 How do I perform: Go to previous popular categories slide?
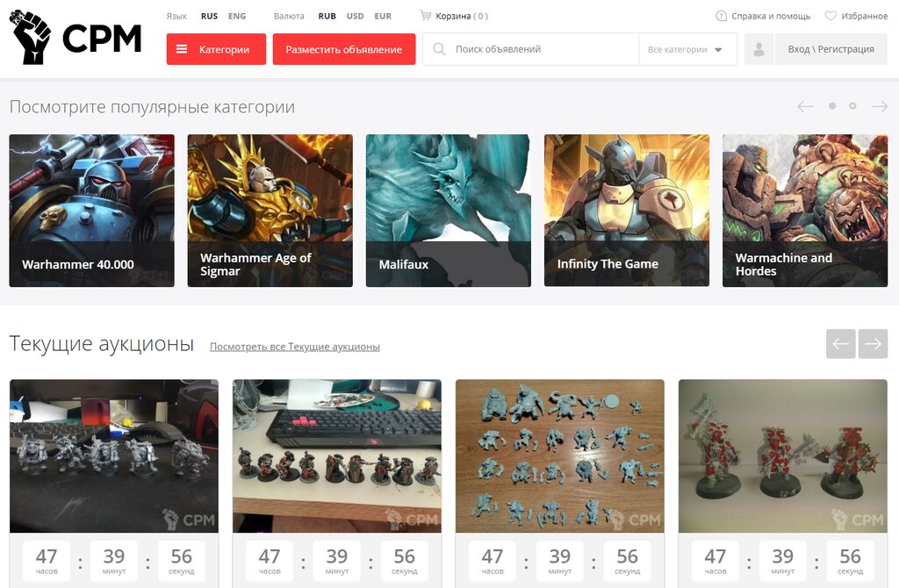point(805,106)
